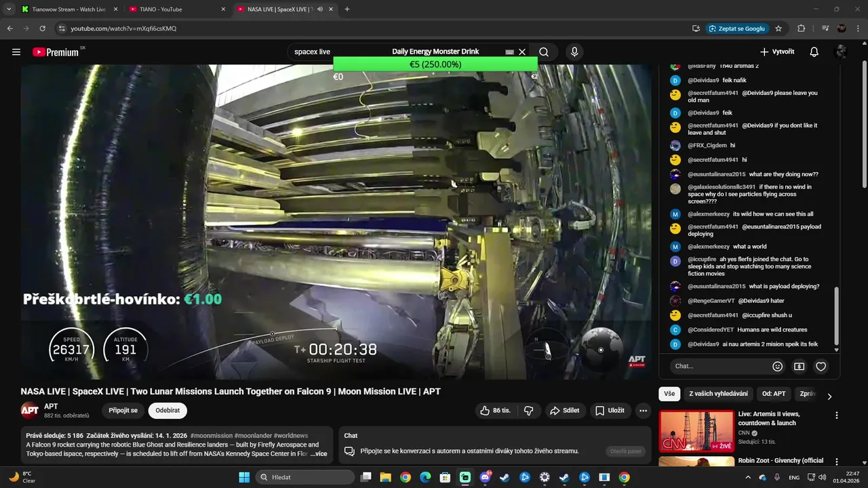This screenshot has width=868, height=488.
Task: Select the Z vašich vyhledávání chip
Action: [718, 394]
